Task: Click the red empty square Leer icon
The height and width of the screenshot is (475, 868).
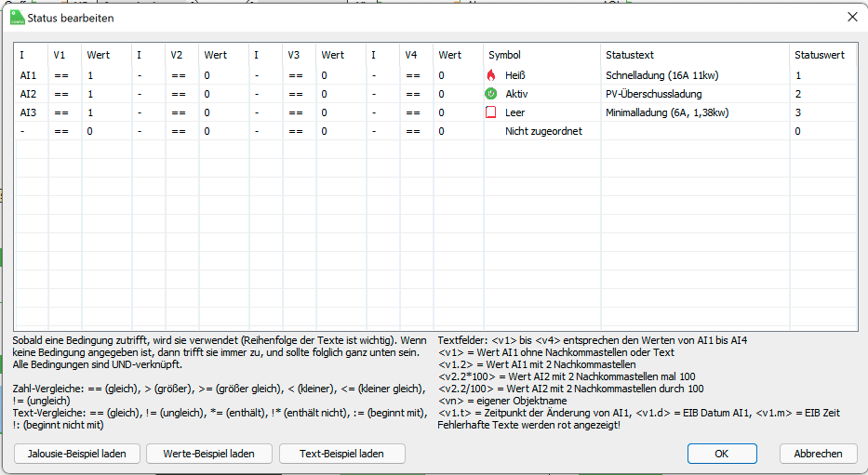Action: point(491,112)
